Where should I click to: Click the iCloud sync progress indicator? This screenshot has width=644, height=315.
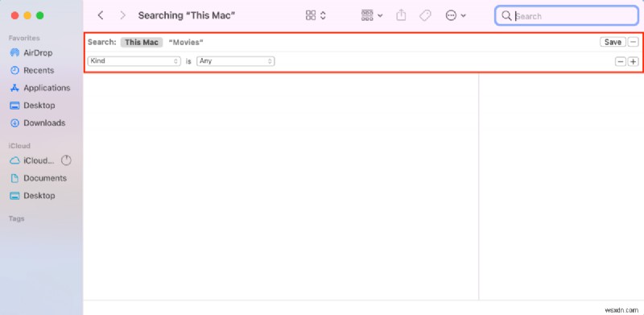coord(66,160)
